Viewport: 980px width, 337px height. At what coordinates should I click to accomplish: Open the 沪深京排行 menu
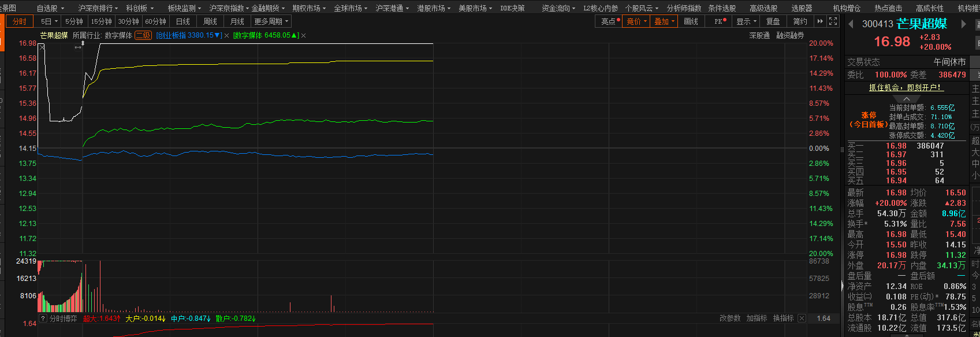[x=98, y=8]
